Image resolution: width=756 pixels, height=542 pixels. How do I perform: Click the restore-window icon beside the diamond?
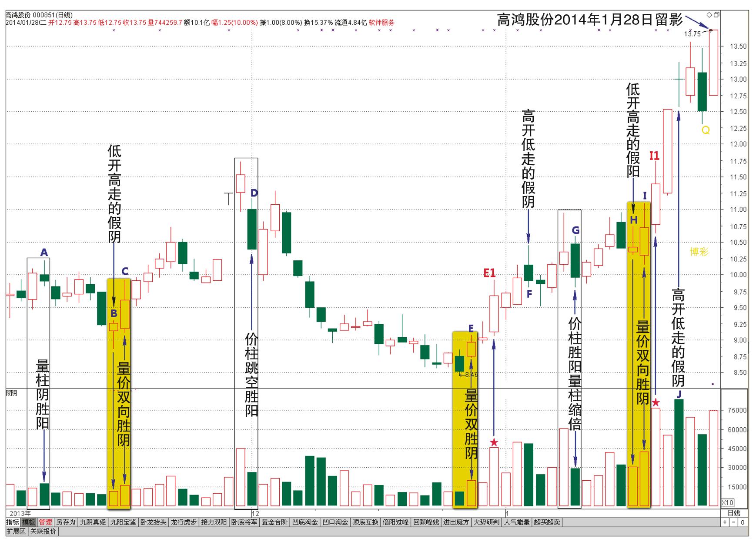pos(716,15)
